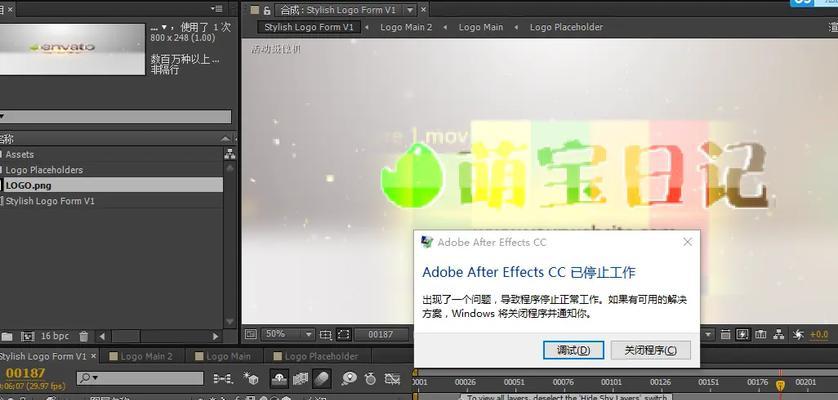This screenshot has height=400, width=838.
Task: Click the Fast Previews lightning icon
Action: point(743,335)
